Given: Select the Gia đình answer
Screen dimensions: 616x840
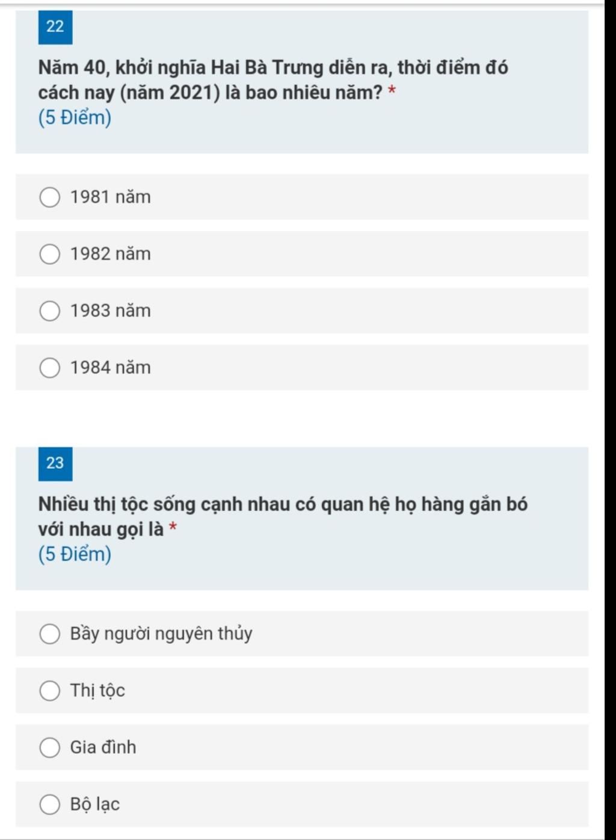Looking at the screenshot, I should 49,748.
